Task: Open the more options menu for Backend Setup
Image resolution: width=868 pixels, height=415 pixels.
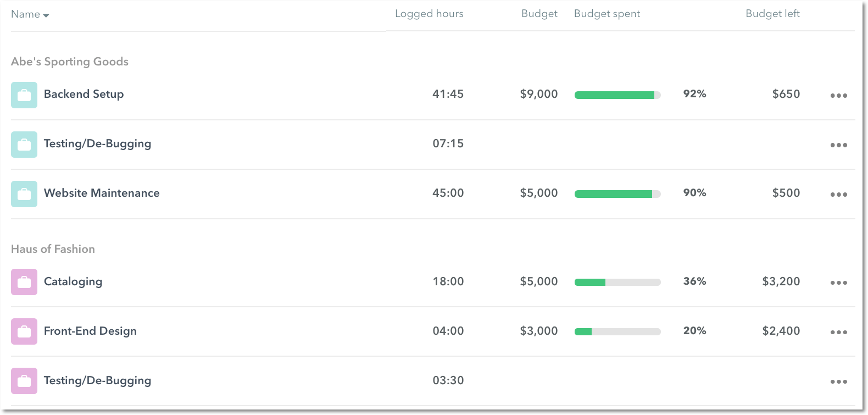Action: click(838, 96)
